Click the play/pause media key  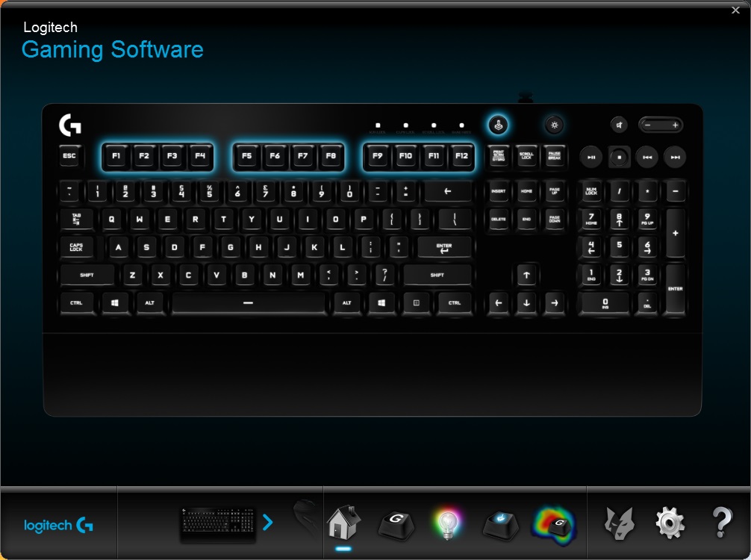coord(591,157)
